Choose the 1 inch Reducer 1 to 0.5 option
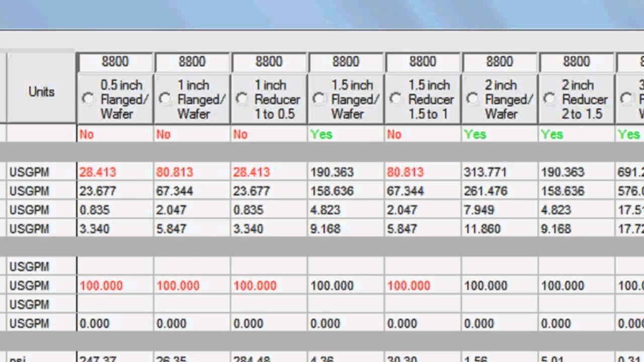 click(x=242, y=99)
